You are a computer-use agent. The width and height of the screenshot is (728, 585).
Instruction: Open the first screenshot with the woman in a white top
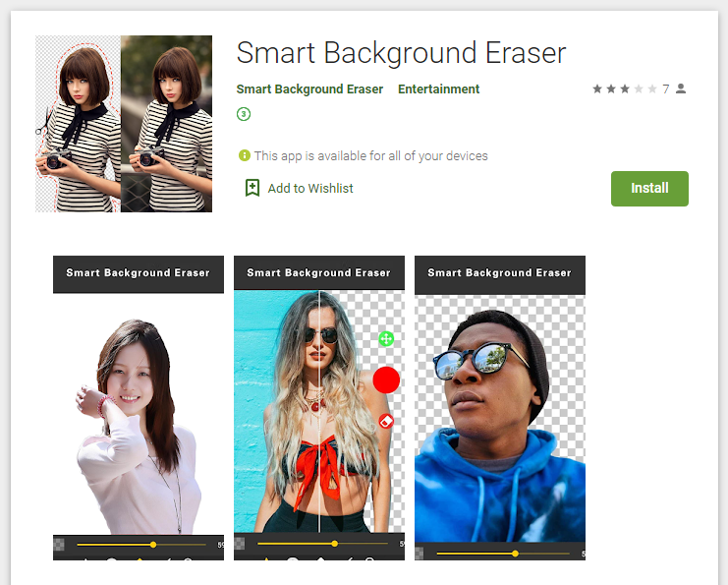pos(139,407)
